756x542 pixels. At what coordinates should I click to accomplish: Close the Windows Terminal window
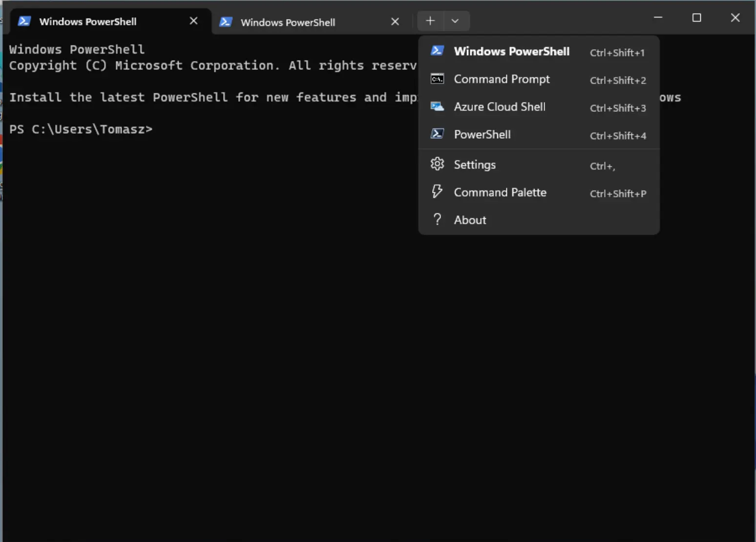[735, 18]
